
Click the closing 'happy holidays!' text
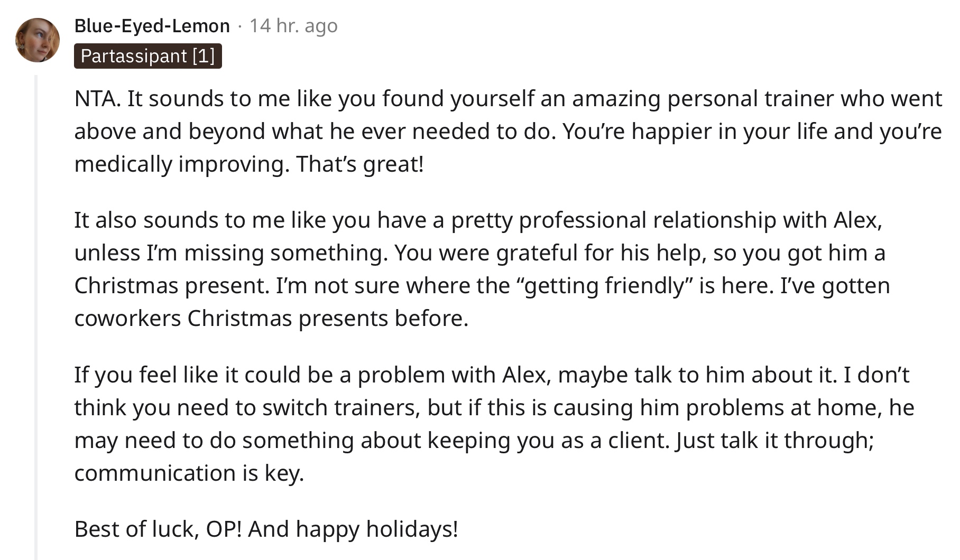click(377, 529)
